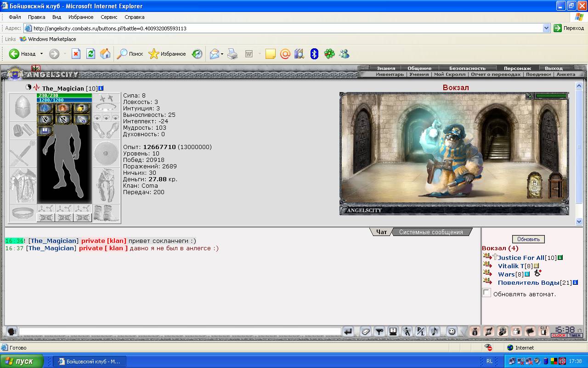Open the Инвентарь section
Image resolution: width=588 pixels, height=368 pixels.
[x=390, y=74]
